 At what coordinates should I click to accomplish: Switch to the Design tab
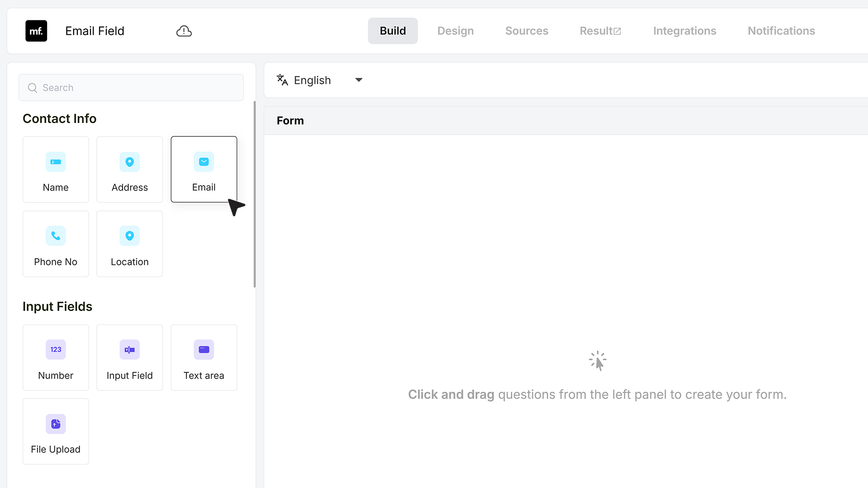point(455,31)
